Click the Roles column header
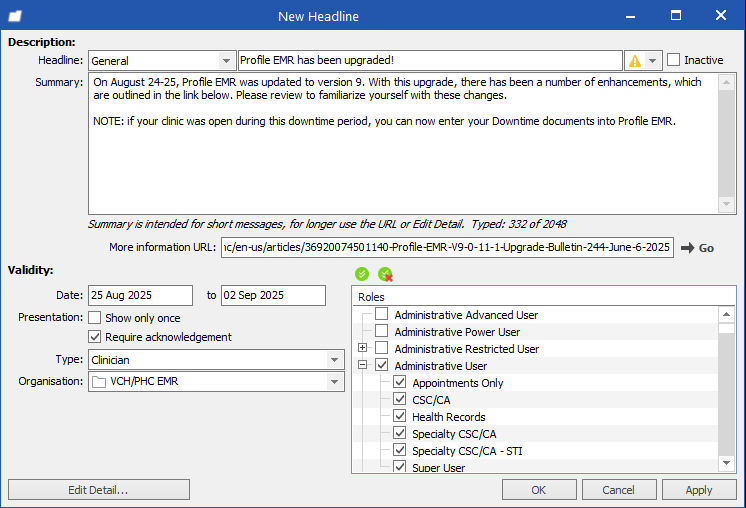The image size is (746, 508). coord(544,297)
